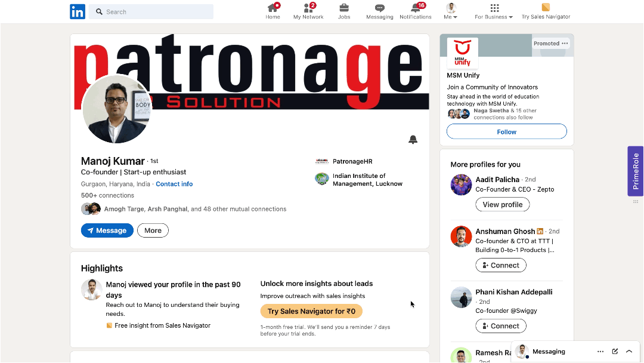
Task: Open Messaging bar three-dot options
Action: tap(600, 352)
